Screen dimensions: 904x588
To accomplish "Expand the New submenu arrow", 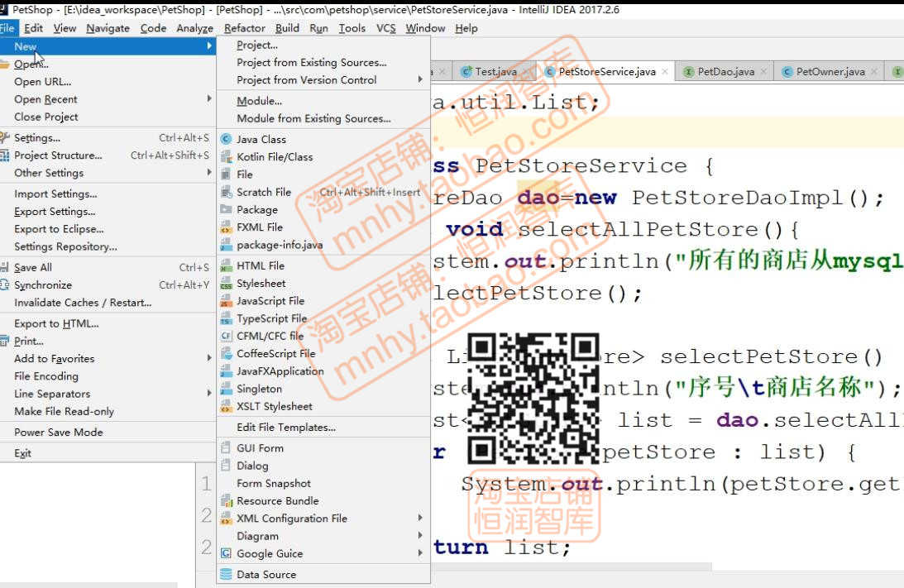I will tap(209, 46).
